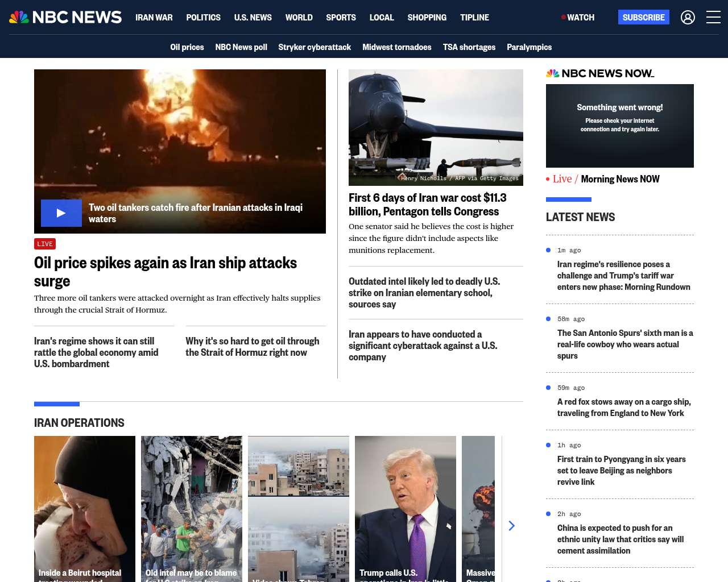The width and height of the screenshot is (728, 582).
Task: Open the Paralympics trending topic
Action: point(529,47)
